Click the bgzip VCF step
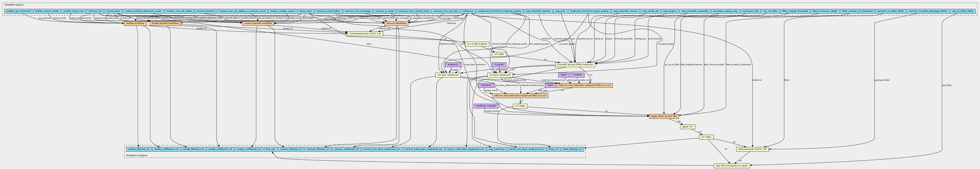This screenshot has width=980, height=169. tap(687, 127)
